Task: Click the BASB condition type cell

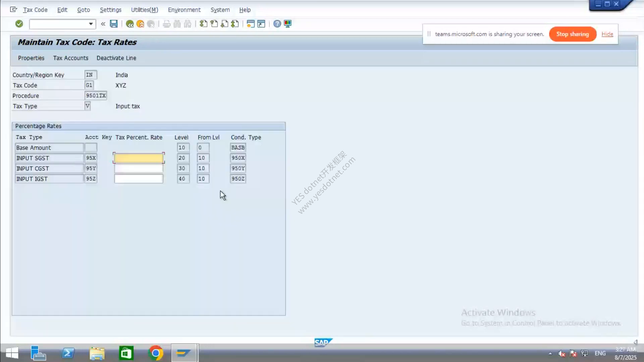Action: click(238, 147)
